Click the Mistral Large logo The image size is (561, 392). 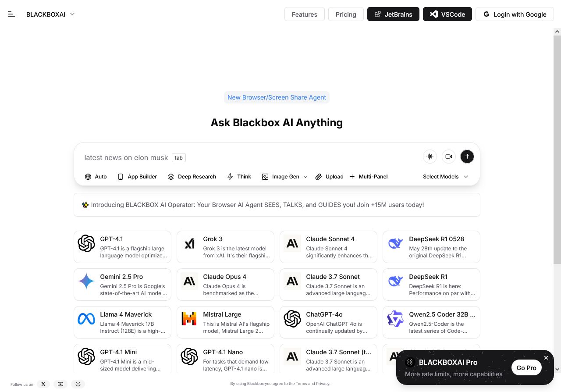point(189,319)
